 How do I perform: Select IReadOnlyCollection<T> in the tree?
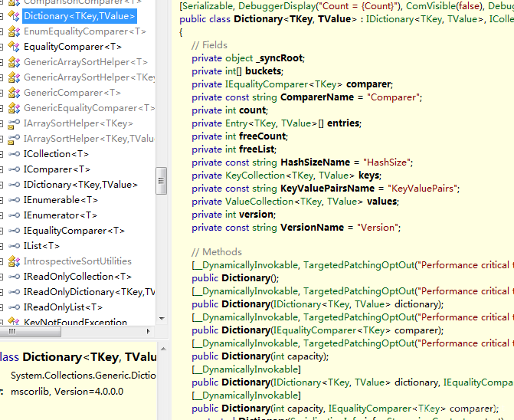(x=77, y=277)
